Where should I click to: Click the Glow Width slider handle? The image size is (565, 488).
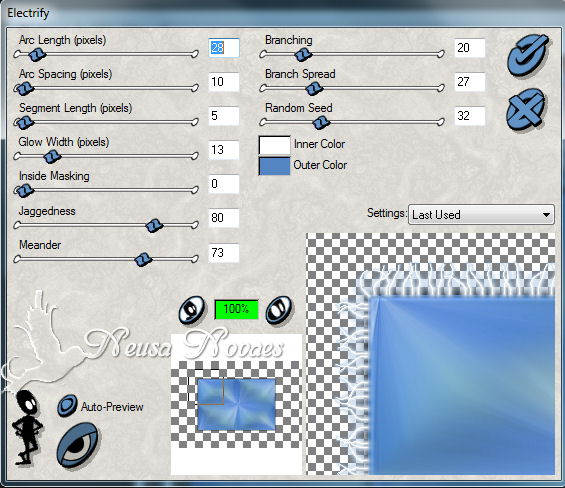(52, 157)
